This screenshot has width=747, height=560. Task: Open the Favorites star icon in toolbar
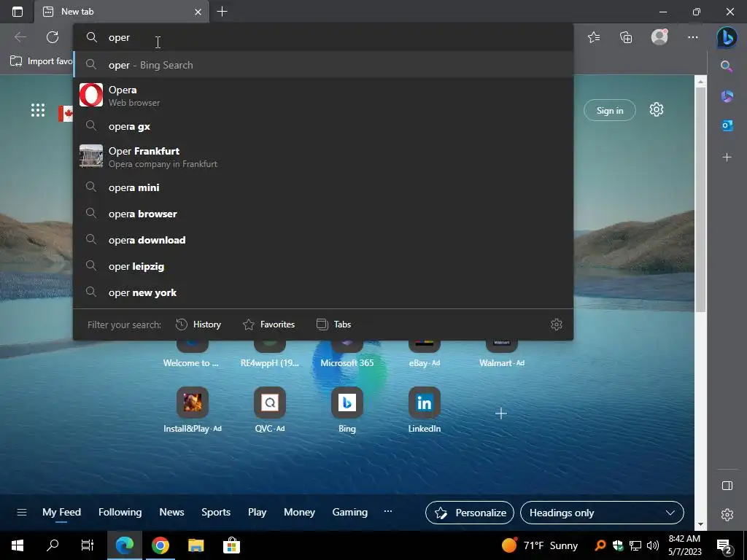pos(594,37)
